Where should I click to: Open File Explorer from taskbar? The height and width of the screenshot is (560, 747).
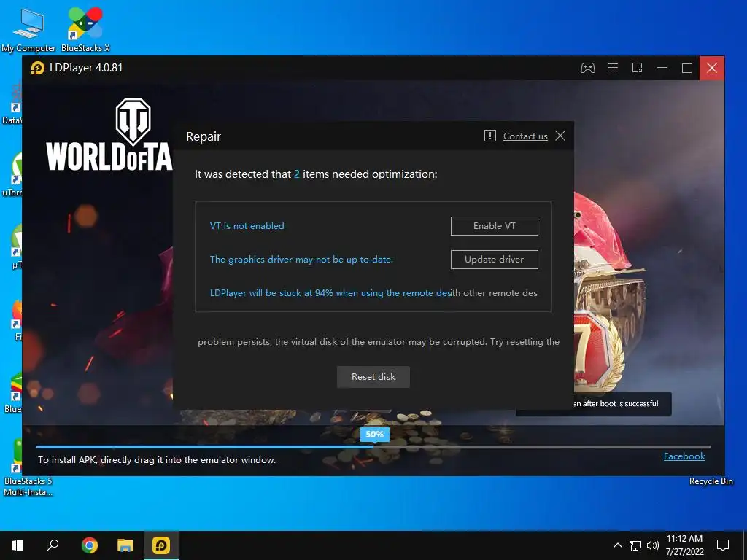125,545
